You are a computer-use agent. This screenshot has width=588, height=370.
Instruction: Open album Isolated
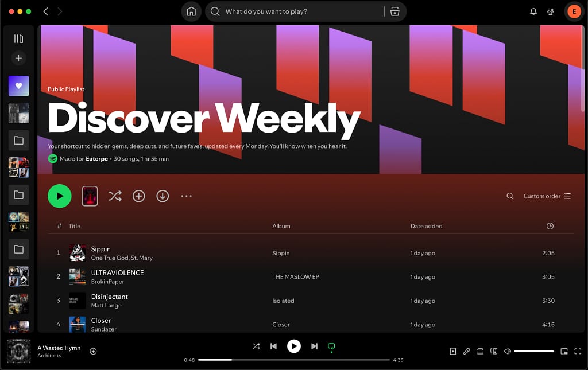click(283, 301)
